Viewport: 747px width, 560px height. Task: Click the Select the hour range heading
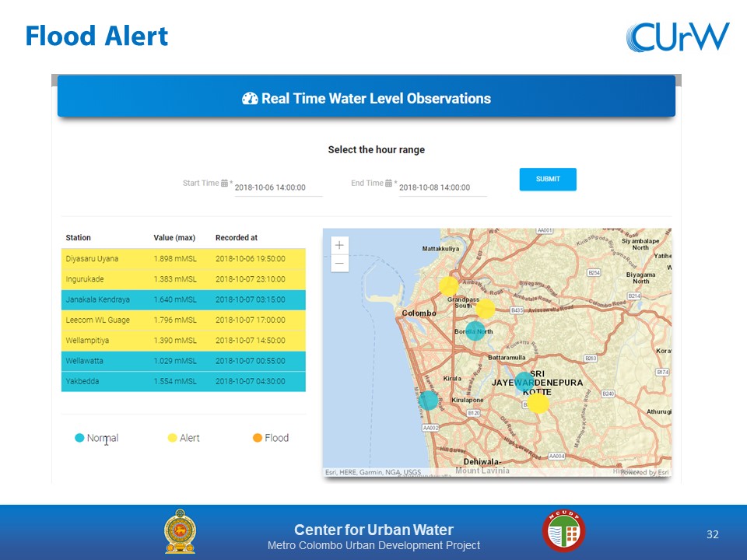click(377, 149)
